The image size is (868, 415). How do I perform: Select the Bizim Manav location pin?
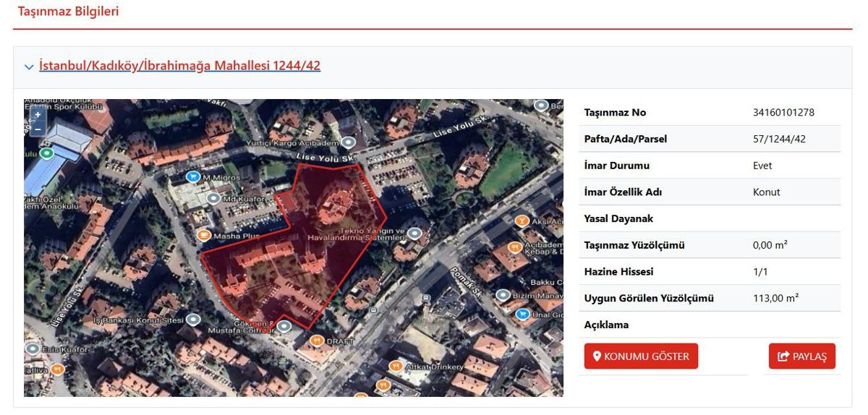tap(503, 295)
